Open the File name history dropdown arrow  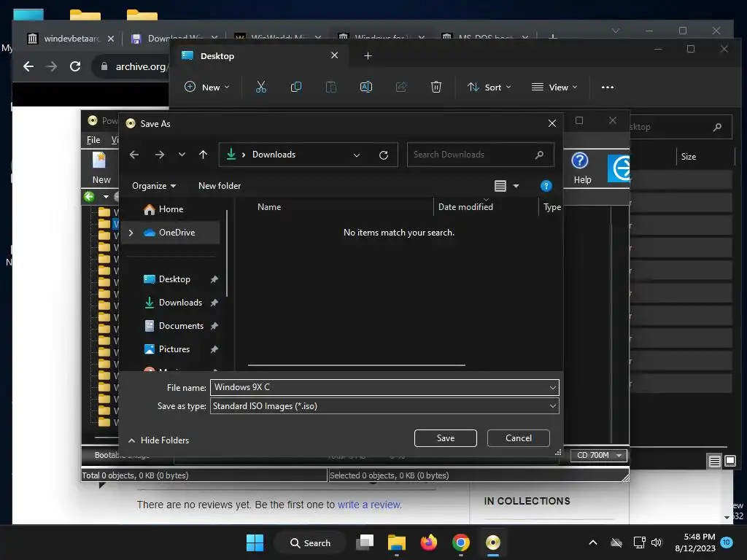553,388
